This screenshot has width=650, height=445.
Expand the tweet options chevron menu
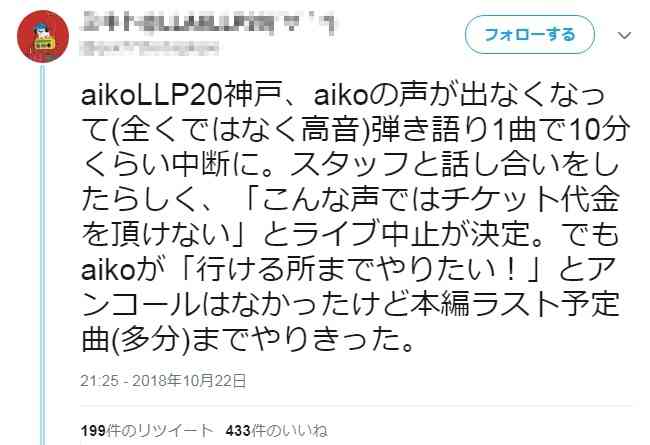[x=624, y=35]
